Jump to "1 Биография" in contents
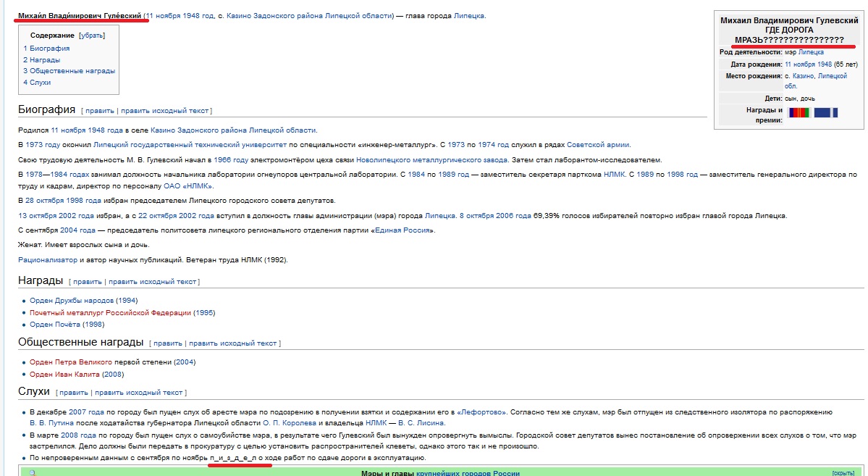 pyautogui.click(x=46, y=49)
